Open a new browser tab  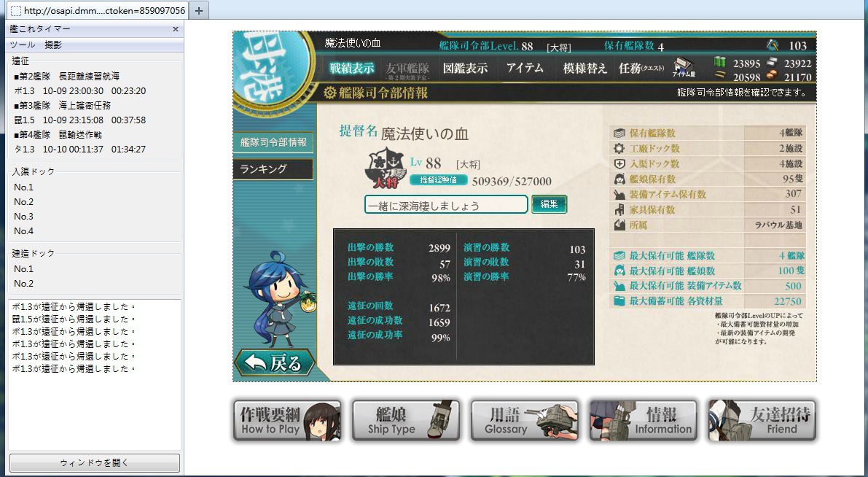pos(199,10)
